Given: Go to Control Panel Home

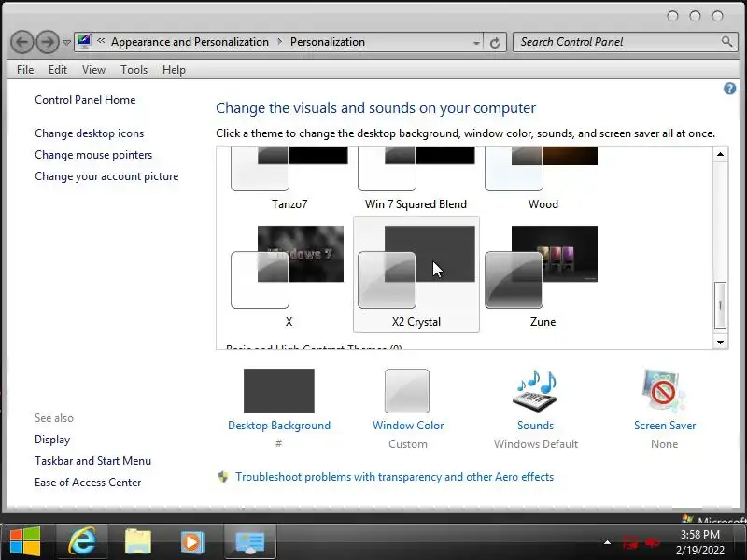Looking at the screenshot, I should (85, 100).
